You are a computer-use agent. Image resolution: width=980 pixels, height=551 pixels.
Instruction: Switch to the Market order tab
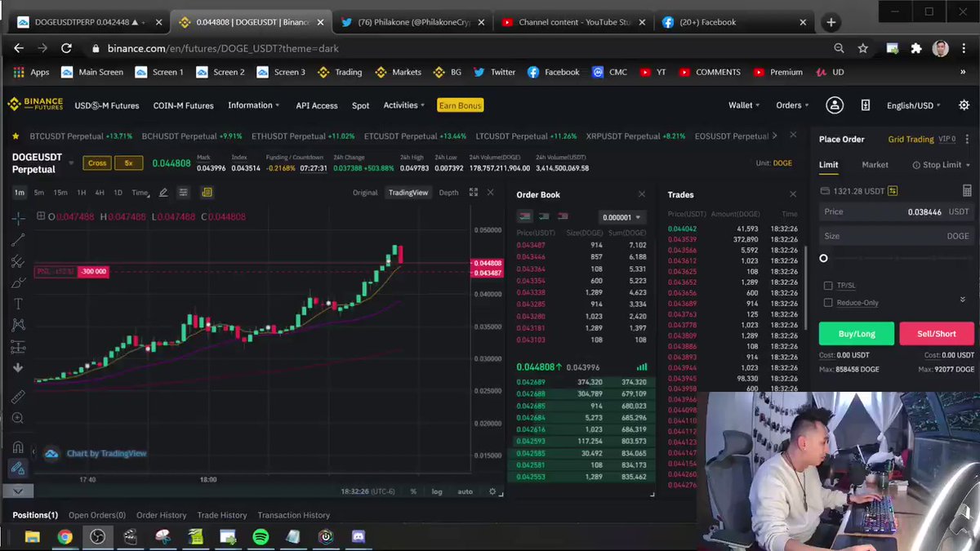coord(875,165)
